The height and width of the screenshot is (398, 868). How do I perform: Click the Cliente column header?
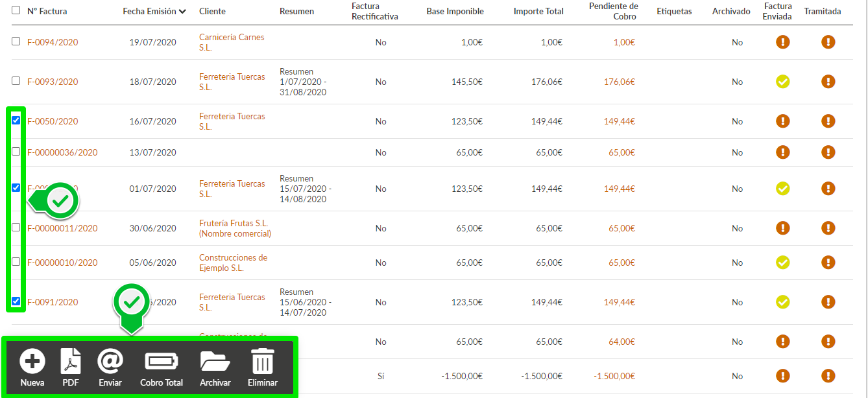tap(212, 11)
